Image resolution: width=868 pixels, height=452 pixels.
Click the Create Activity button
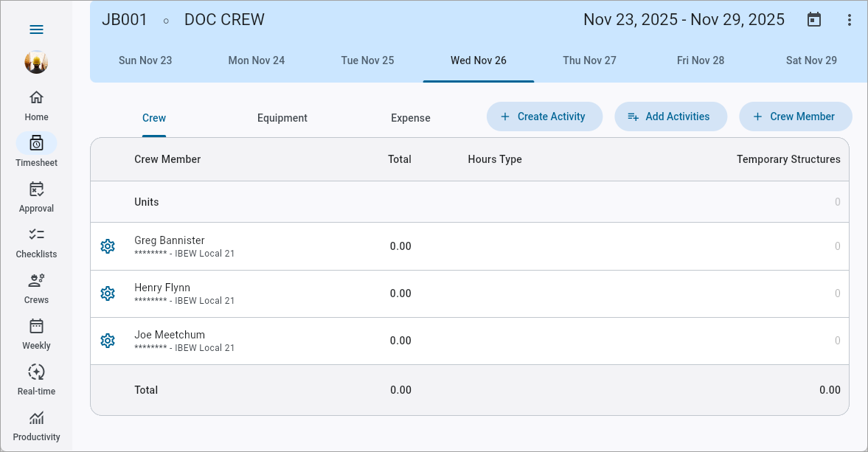coord(544,116)
